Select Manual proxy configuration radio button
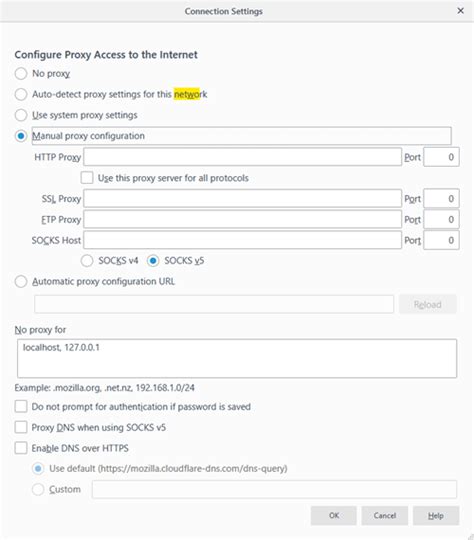This screenshot has height=540, width=474. pyautogui.click(x=21, y=136)
